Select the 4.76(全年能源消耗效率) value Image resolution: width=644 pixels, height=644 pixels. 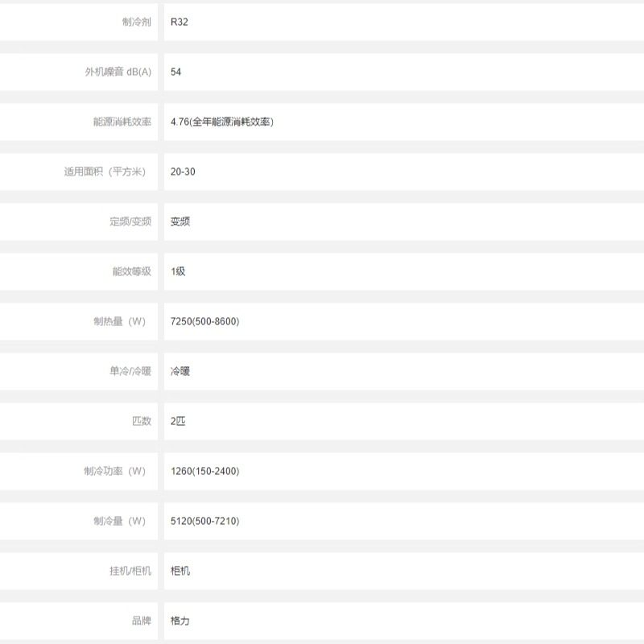(222, 122)
